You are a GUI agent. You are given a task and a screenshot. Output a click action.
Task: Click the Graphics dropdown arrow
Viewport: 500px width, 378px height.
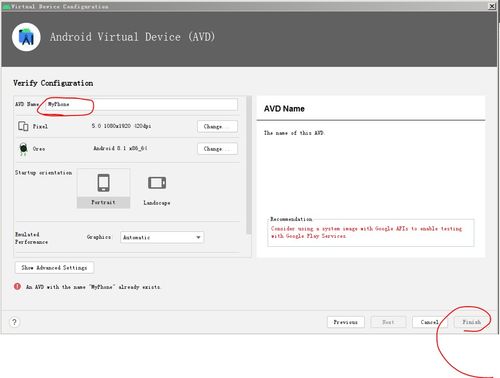point(198,237)
